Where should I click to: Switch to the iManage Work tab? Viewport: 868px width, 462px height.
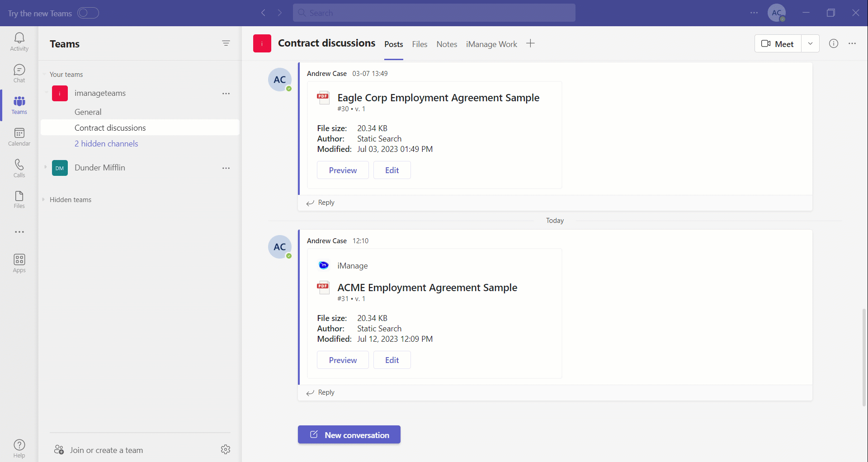491,44
